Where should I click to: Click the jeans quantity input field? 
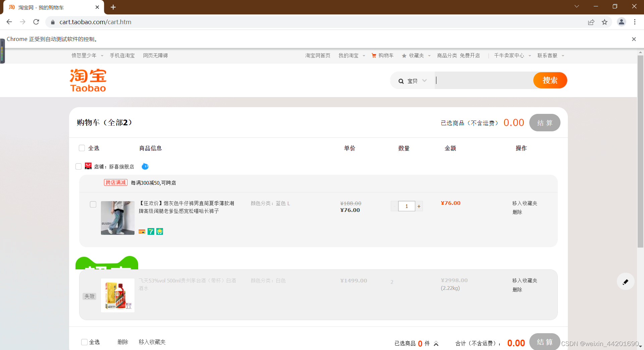click(407, 206)
